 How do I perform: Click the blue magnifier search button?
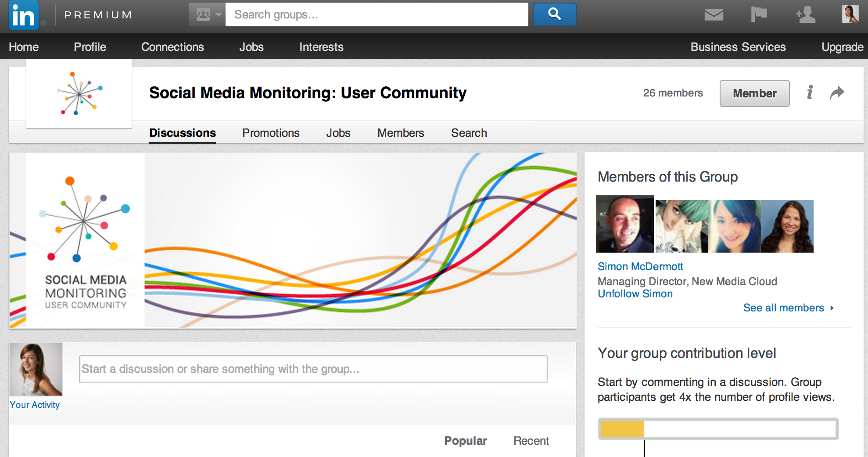[x=554, y=14]
